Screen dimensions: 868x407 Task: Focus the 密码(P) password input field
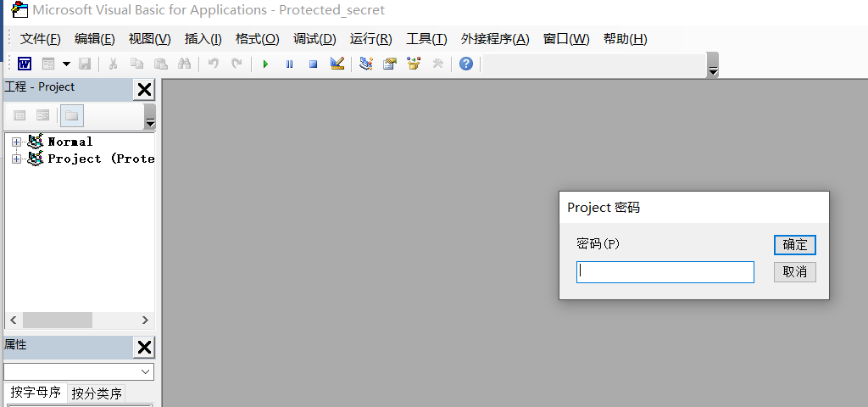click(665, 272)
